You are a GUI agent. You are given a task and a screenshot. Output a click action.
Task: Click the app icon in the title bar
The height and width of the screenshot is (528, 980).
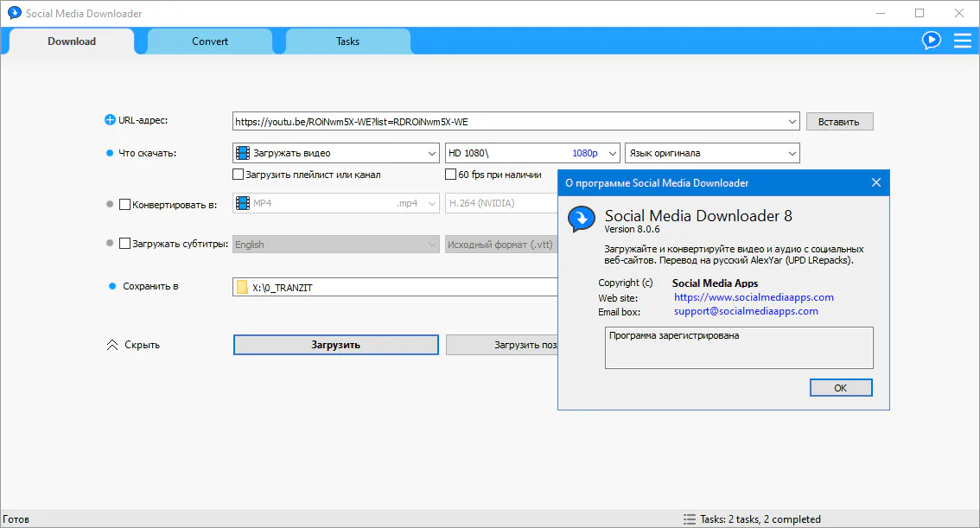[15, 14]
